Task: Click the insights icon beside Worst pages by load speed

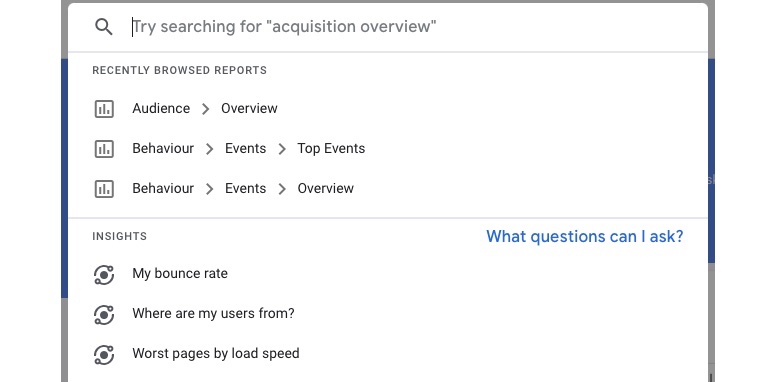Action: 104,355
